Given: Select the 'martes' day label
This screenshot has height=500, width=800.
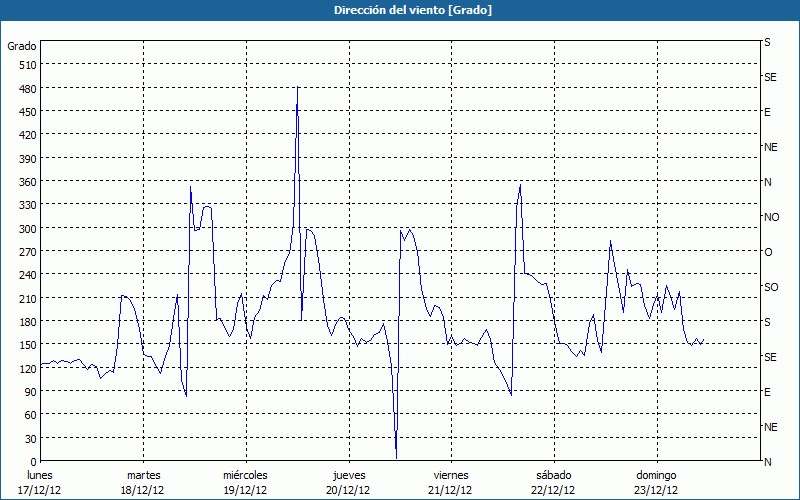Looking at the screenshot, I should coord(143,475).
